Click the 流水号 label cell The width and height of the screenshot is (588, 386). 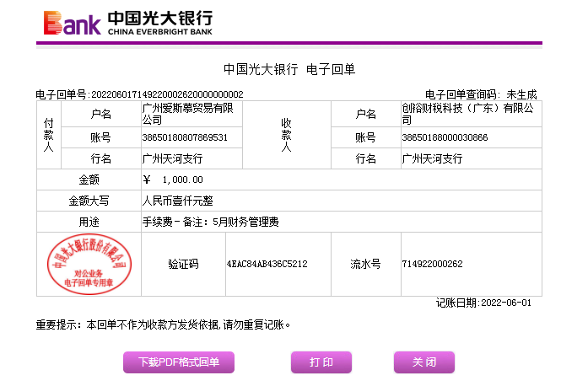pos(365,264)
